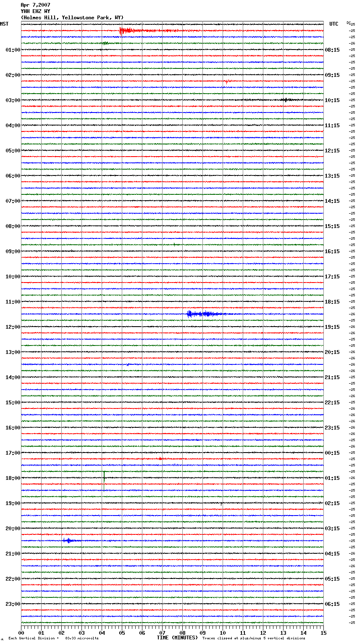This screenshot has height=644, width=357.
Task: Click the "TIME (MINUTES)" axis title
Action: tap(177, 638)
